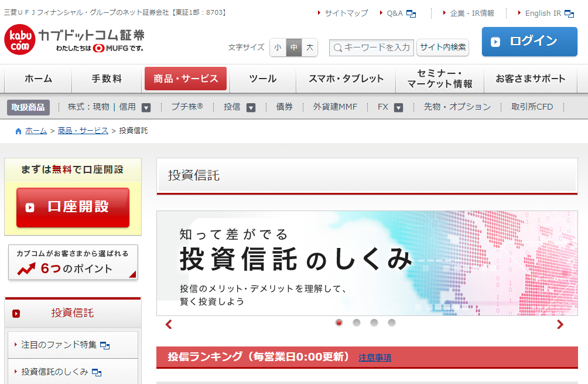588x384 pixels.
Task: Click the MUFG logo under site name
Action: point(111,48)
